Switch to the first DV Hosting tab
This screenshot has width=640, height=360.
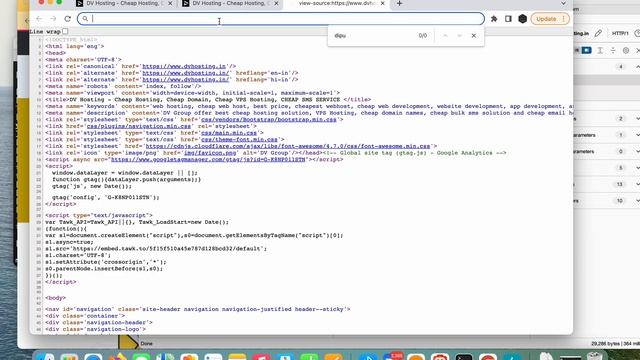(x=124, y=4)
